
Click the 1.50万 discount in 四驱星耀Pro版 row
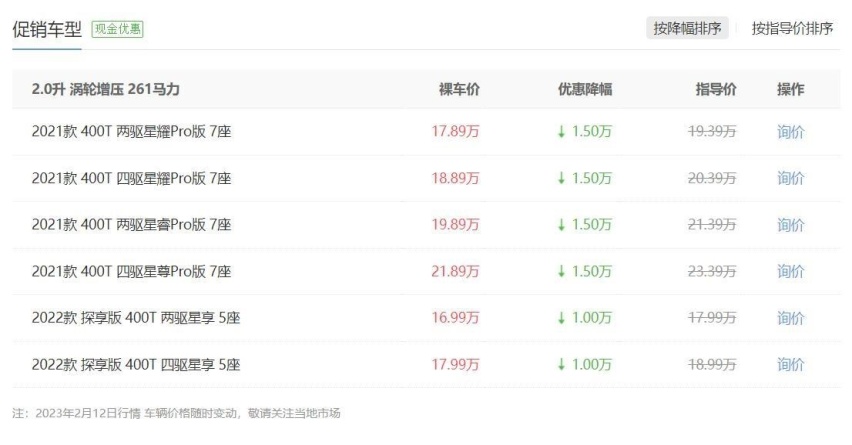(x=585, y=178)
